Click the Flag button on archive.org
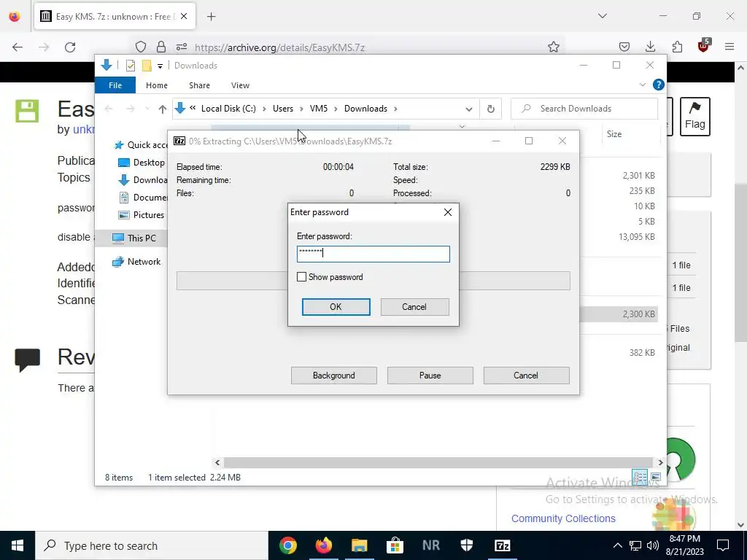This screenshot has height=560, width=747. tap(695, 117)
